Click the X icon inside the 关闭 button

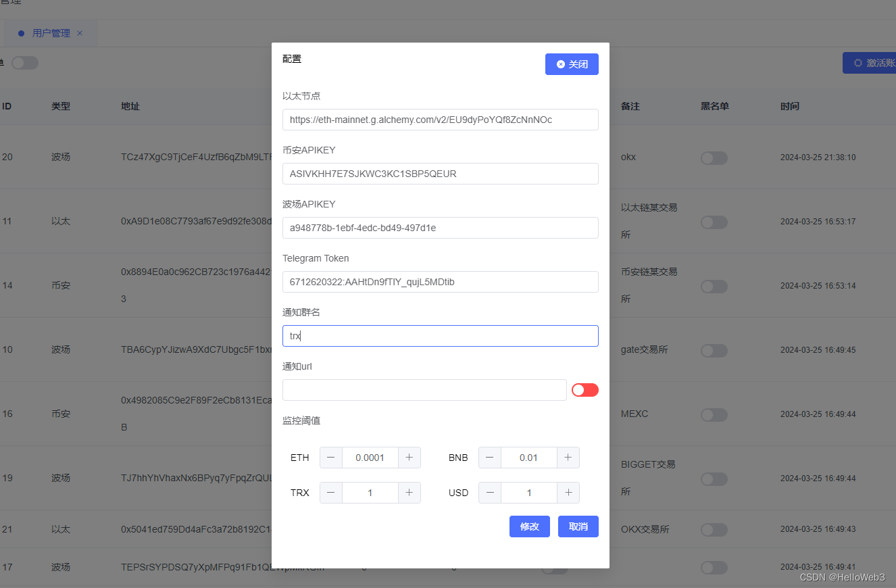[559, 64]
